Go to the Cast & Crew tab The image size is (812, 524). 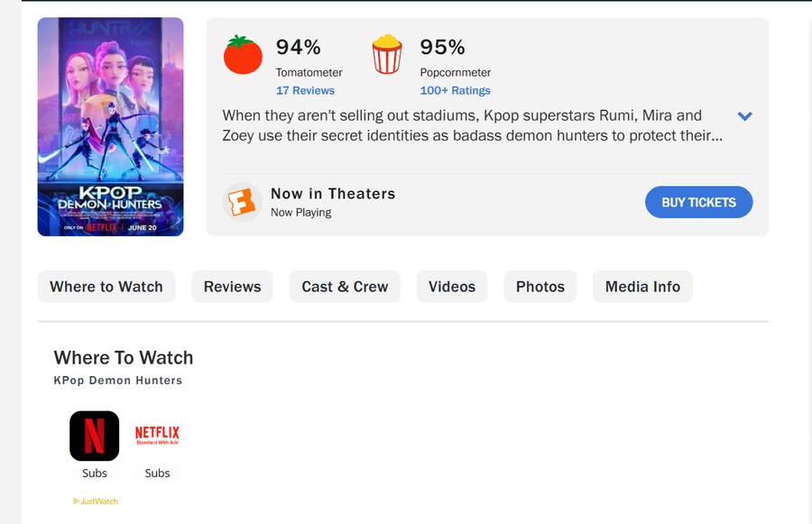[345, 287]
